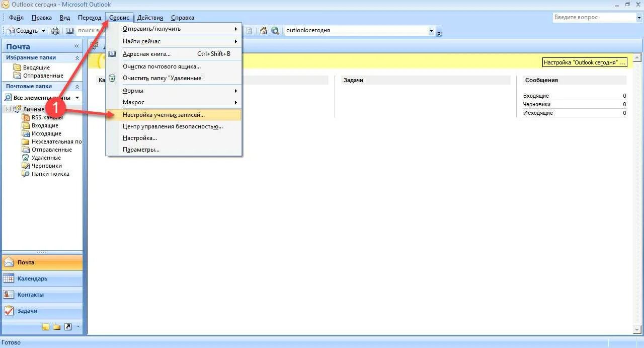Collapse the Почтовые папки section
Screen dimensions: 644x348
point(77,86)
